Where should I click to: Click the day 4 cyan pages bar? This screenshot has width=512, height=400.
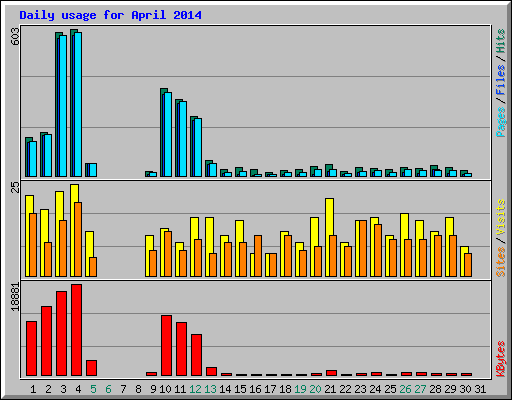pyautogui.click(x=78, y=104)
